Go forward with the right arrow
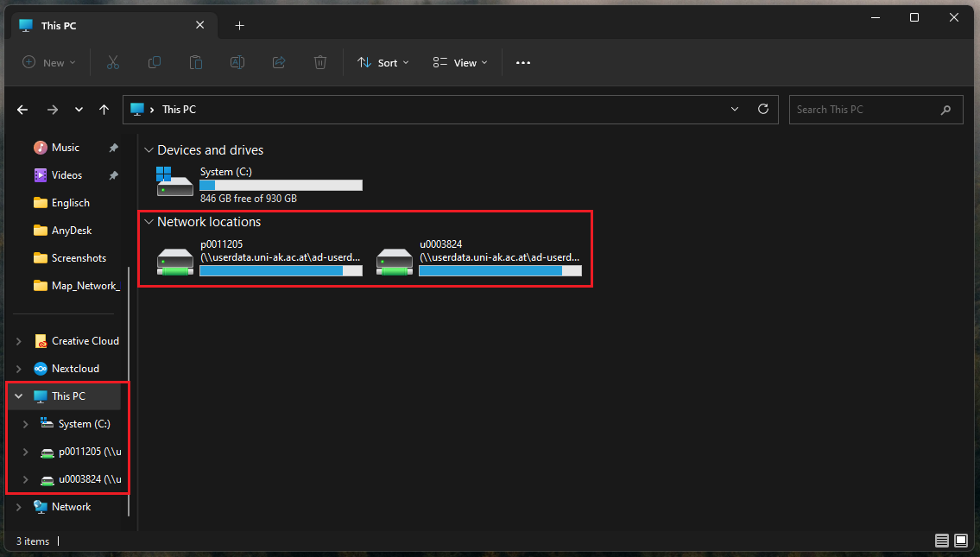The width and height of the screenshot is (980, 557). (53, 110)
